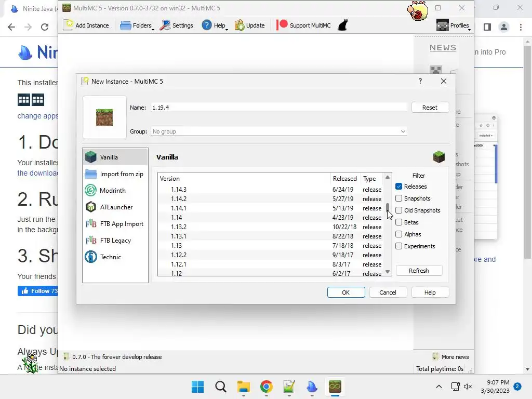Image resolution: width=532 pixels, height=399 pixels.
Task: Enable the Experiments filter
Action: 399,246
